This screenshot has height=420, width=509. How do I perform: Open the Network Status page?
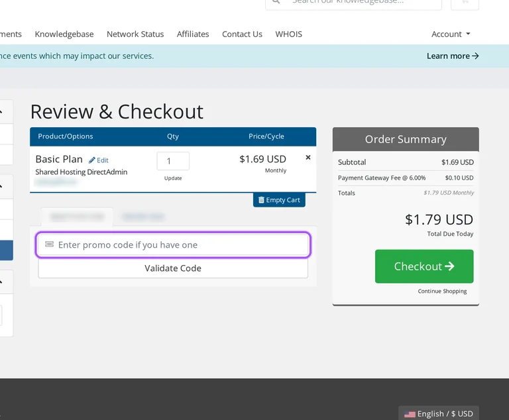click(135, 34)
